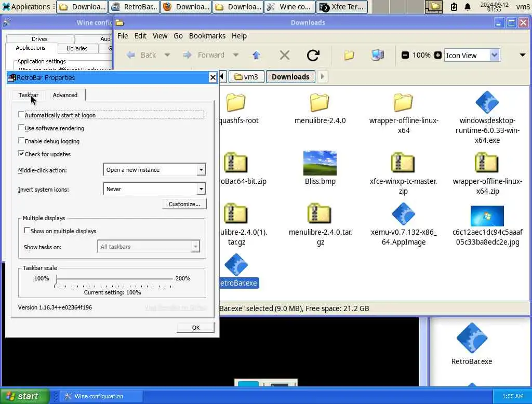Open the Icon View mode dropdown
Image resolution: width=532 pixels, height=404 pixels.
click(x=472, y=55)
